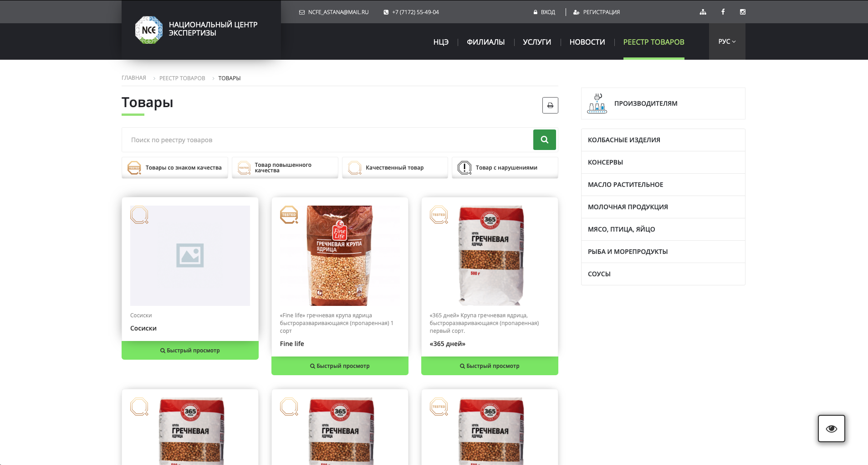Click the NCE logo emblem

pyautogui.click(x=149, y=30)
